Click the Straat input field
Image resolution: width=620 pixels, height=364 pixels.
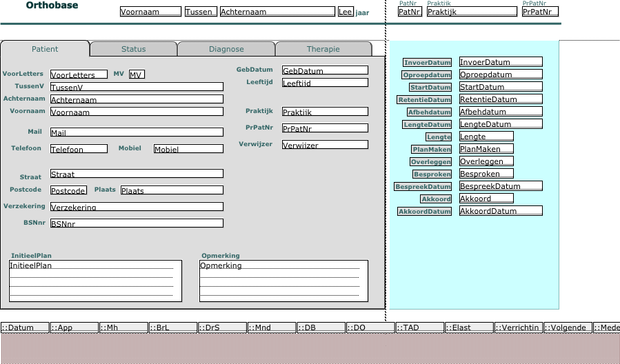[137, 174]
